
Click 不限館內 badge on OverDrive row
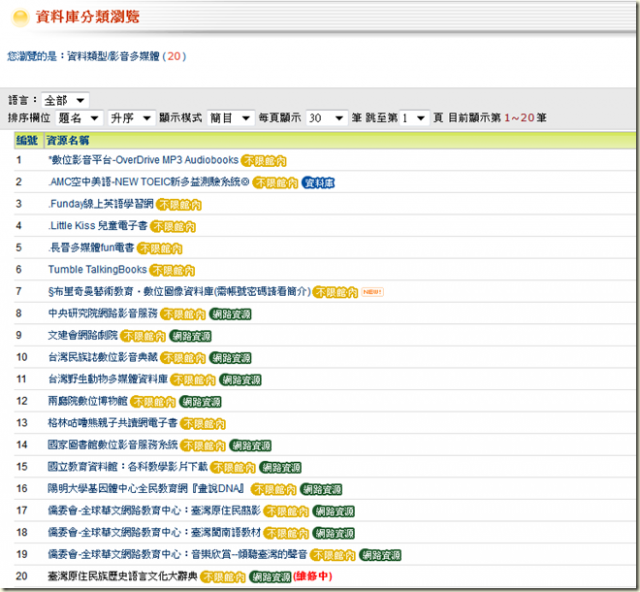coord(264,161)
